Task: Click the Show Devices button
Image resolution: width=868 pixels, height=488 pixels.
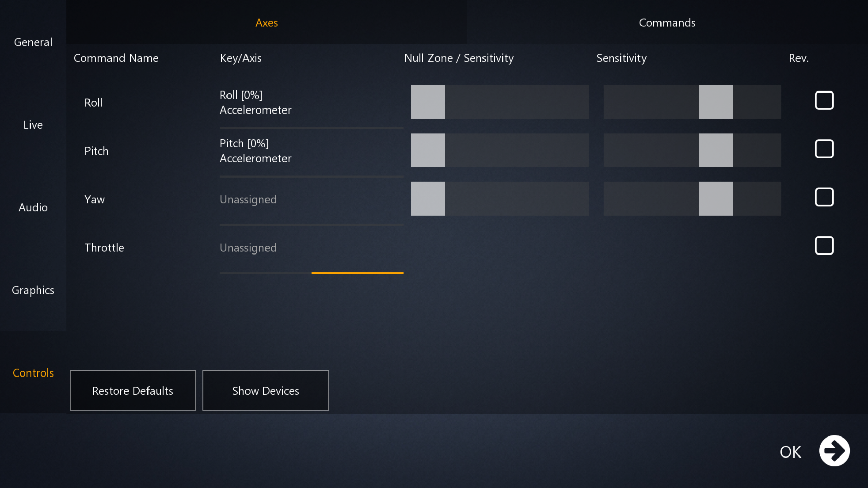Action: [x=265, y=391]
